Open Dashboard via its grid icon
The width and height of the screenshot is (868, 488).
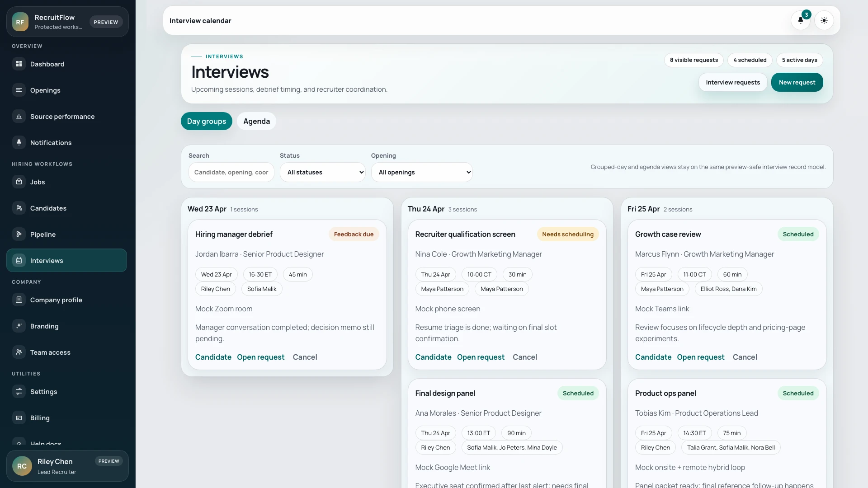coord(19,64)
